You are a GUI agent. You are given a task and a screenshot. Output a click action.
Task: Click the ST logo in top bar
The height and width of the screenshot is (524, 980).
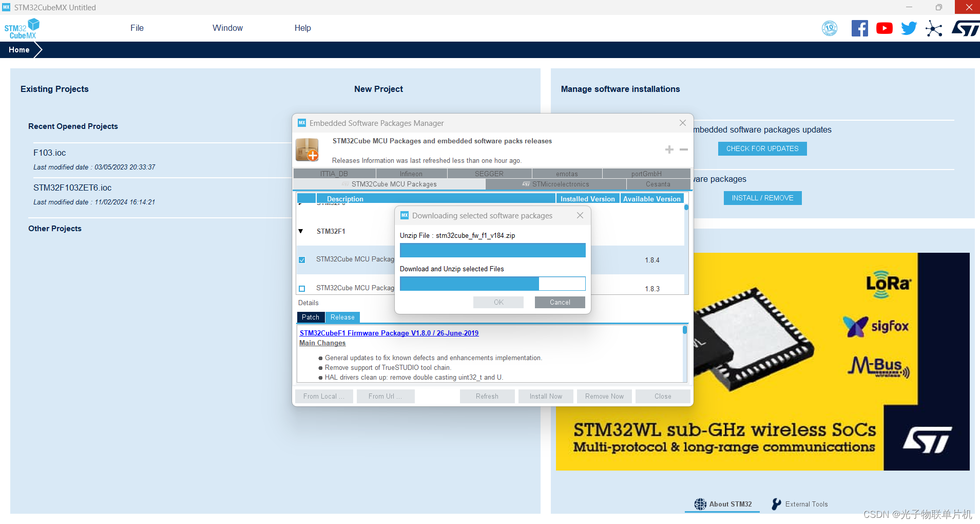click(966, 28)
